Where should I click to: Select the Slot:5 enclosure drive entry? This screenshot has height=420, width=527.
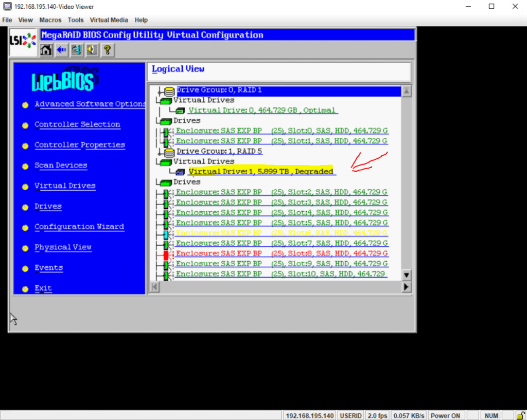(282, 223)
